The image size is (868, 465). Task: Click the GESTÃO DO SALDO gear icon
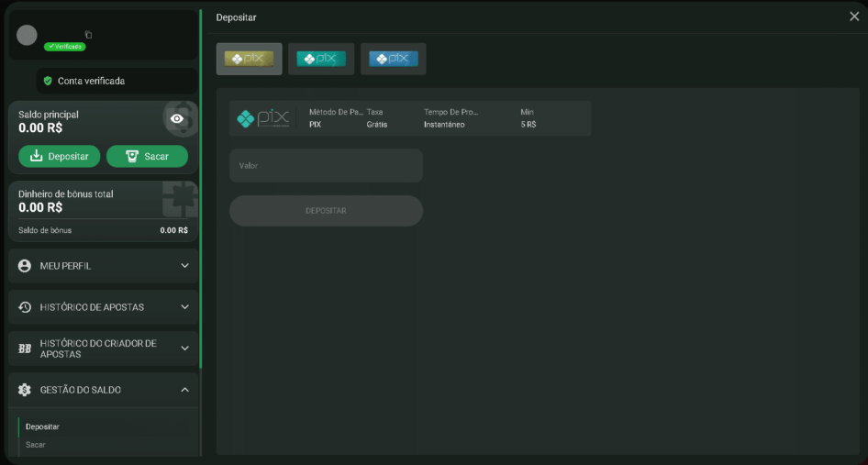(25, 390)
